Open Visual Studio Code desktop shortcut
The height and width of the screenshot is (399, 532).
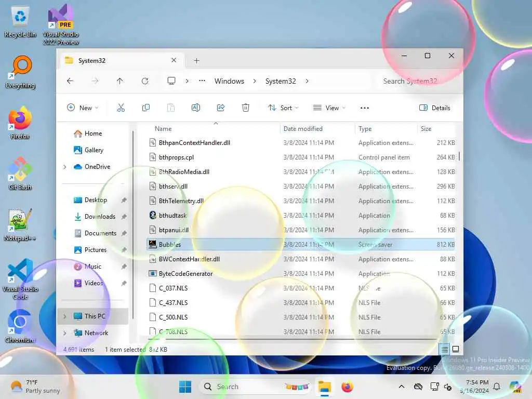pyautogui.click(x=20, y=279)
